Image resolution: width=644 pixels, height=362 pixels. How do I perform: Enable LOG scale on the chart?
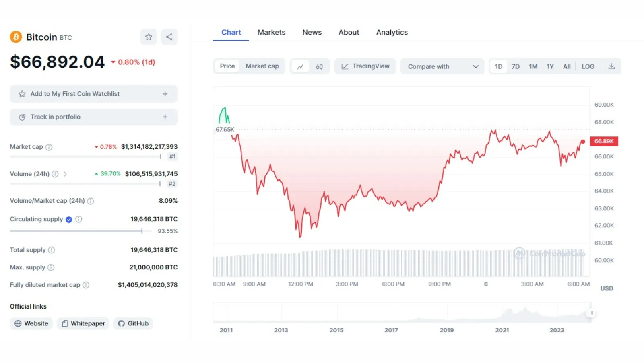[x=588, y=66]
